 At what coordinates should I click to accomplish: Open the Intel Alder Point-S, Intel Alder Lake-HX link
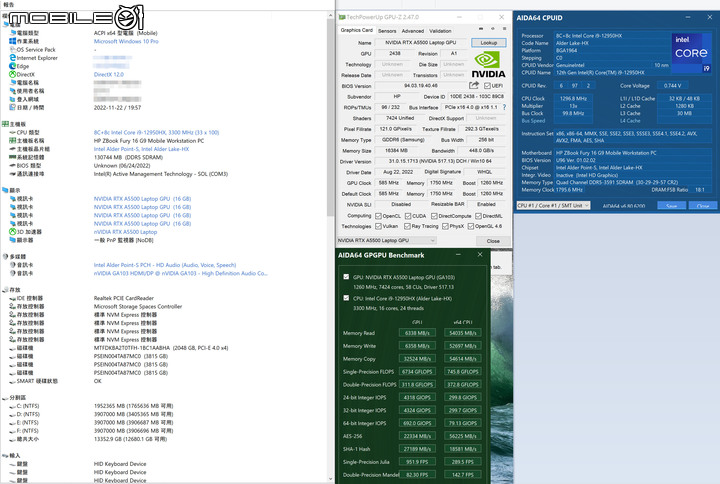[141, 149]
